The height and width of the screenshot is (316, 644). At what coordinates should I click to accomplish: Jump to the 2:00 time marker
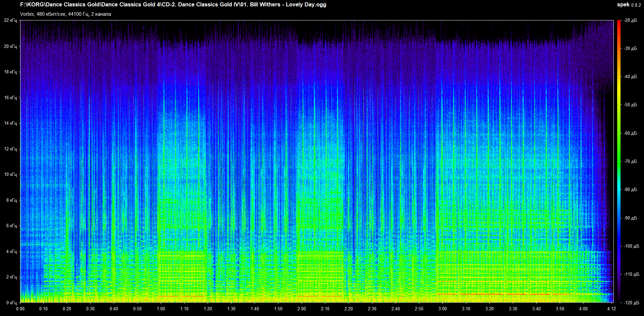point(302,309)
